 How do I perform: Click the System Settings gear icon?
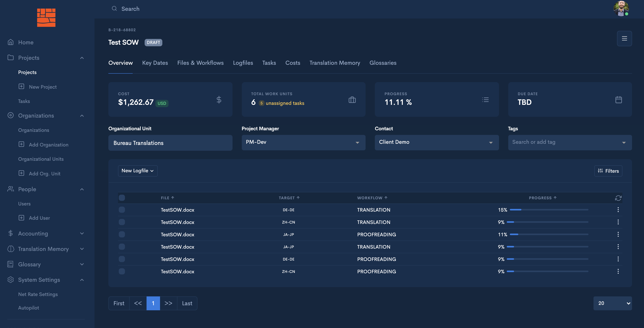coord(10,280)
